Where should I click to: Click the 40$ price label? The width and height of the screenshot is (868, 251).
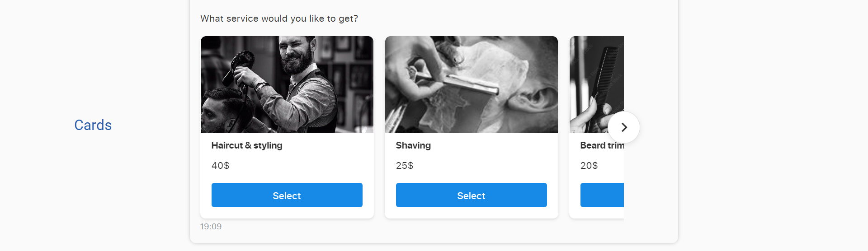click(221, 166)
